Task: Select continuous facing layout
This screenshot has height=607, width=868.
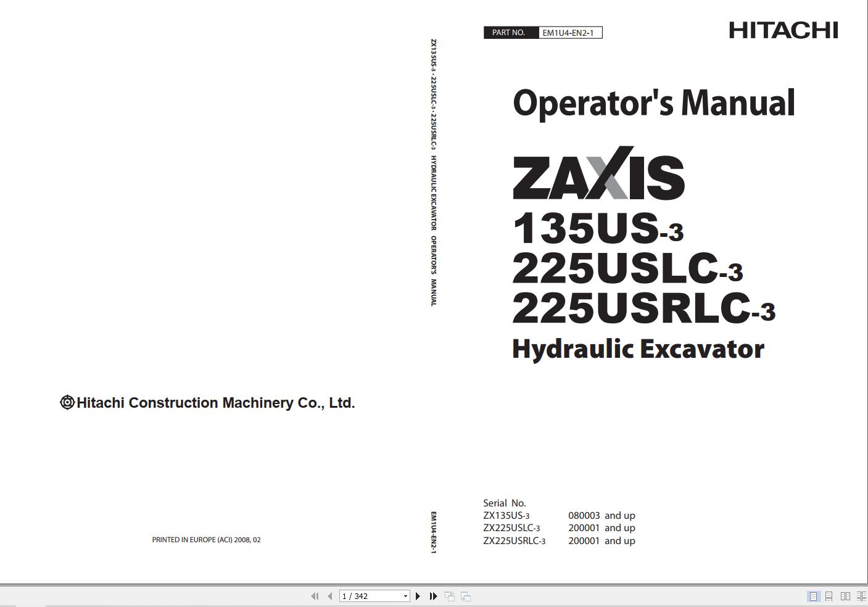Action: [x=861, y=596]
